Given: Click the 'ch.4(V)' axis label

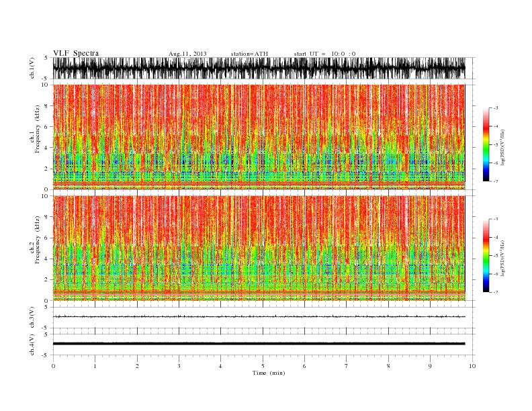Looking at the screenshot, I should point(32,345).
